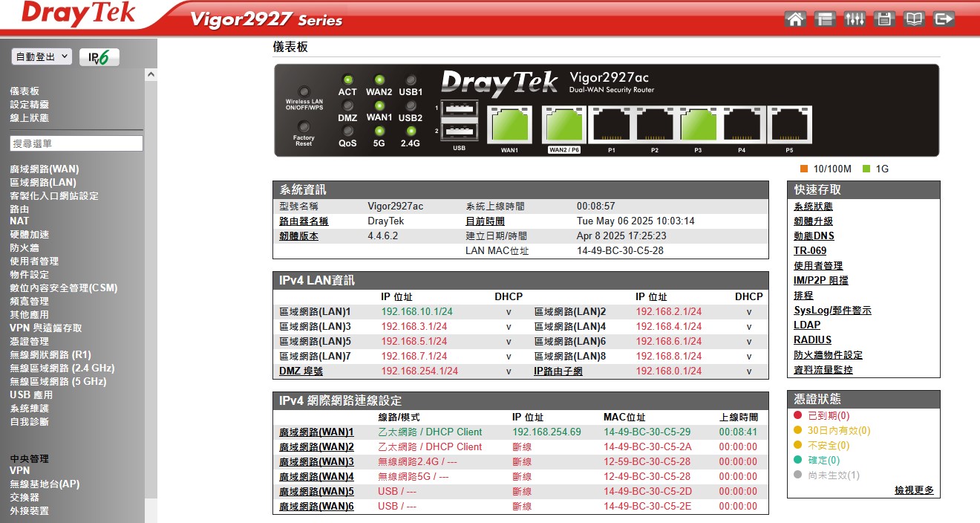Open the book manual icon in the header
This screenshot has width=980, height=523.
pyautogui.click(x=914, y=19)
